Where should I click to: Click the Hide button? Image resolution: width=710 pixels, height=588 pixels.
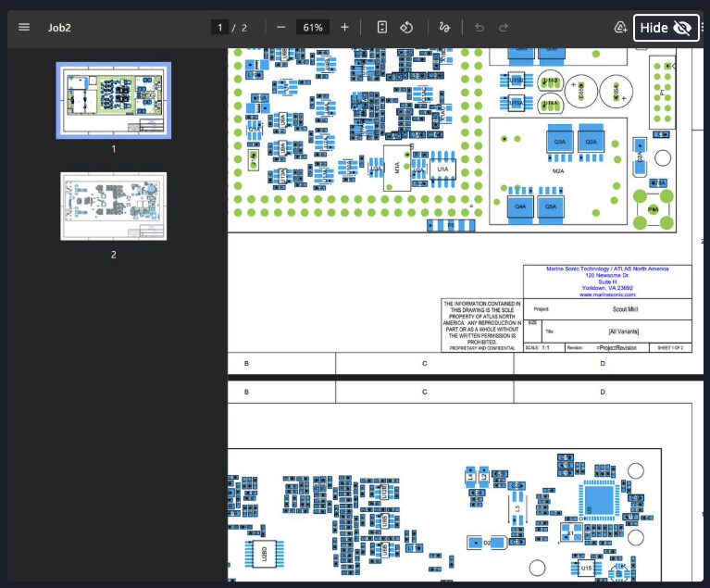tap(666, 28)
